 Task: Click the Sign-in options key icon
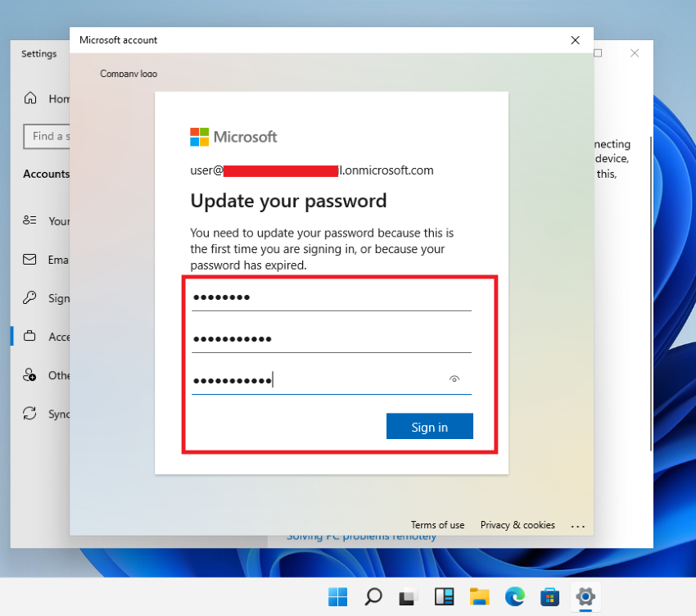[x=31, y=298]
